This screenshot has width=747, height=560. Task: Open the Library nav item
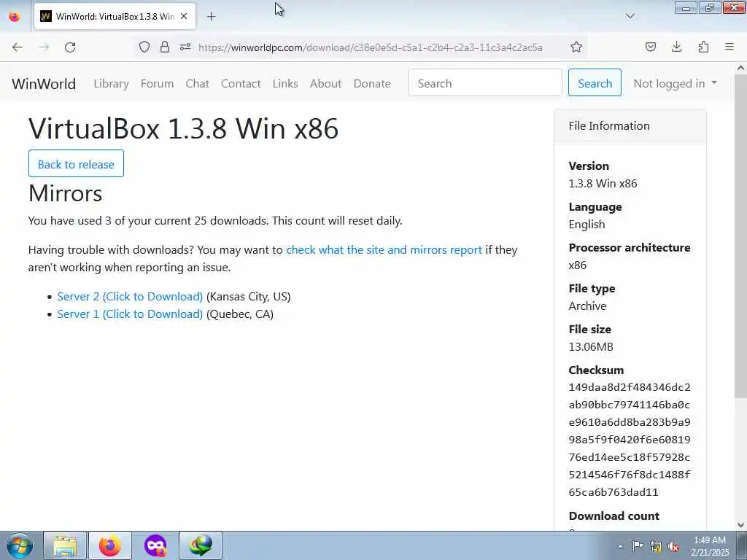pos(111,83)
